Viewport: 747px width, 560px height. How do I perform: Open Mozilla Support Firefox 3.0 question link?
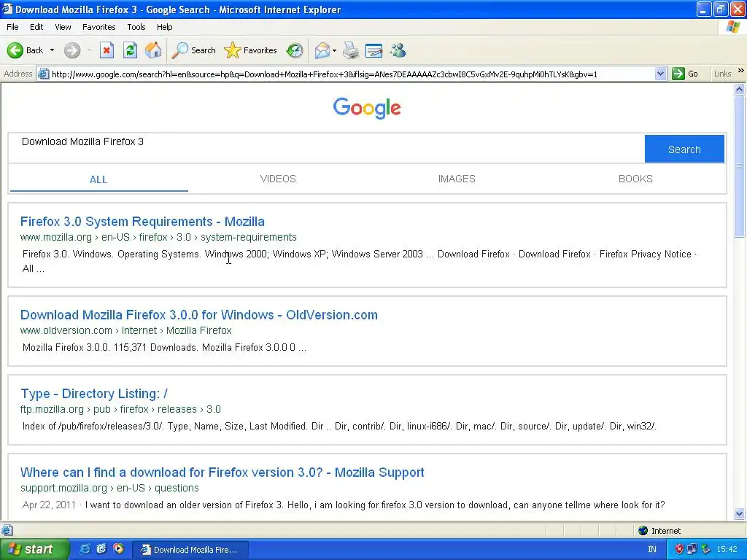[222, 472]
